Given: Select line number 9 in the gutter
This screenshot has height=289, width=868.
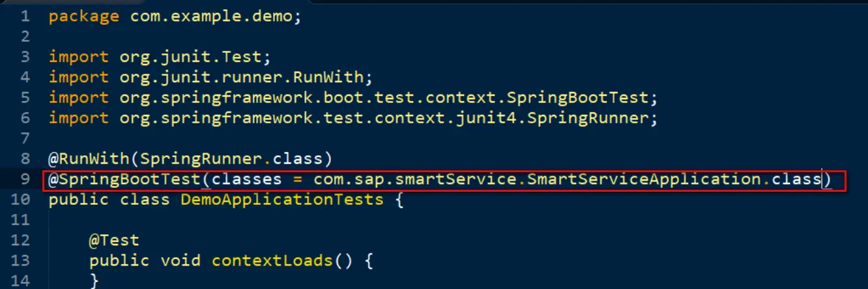Looking at the screenshot, I should click(x=25, y=179).
